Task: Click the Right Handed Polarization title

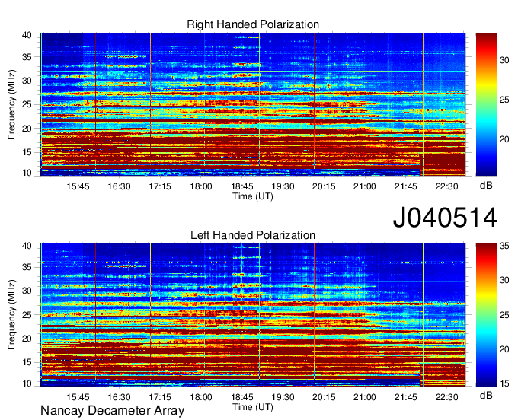Action: (x=253, y=24)
